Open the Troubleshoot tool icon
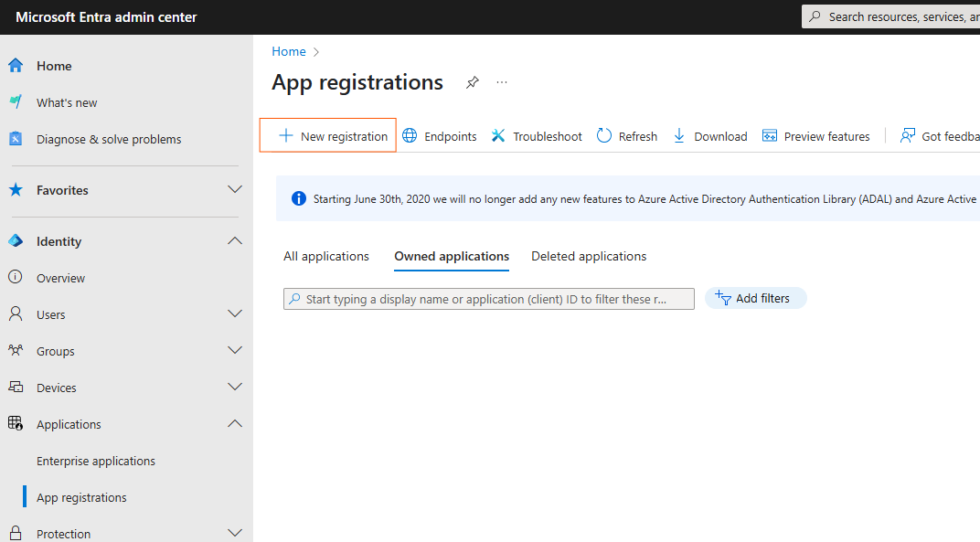980x542 pixels. tap(497, 135)
